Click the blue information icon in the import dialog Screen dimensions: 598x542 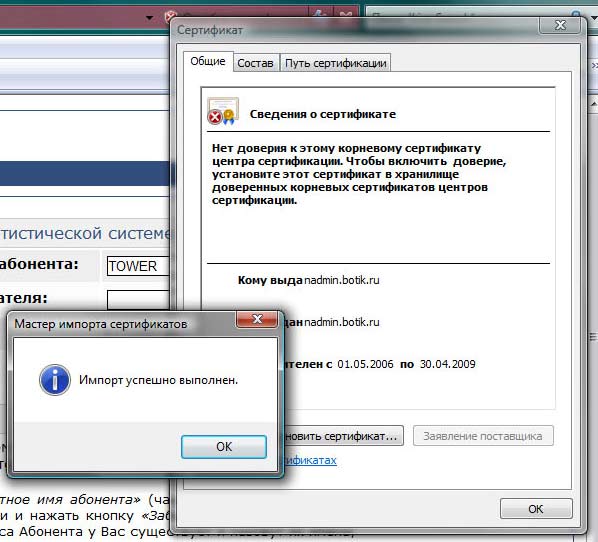[x=55, y=380]
